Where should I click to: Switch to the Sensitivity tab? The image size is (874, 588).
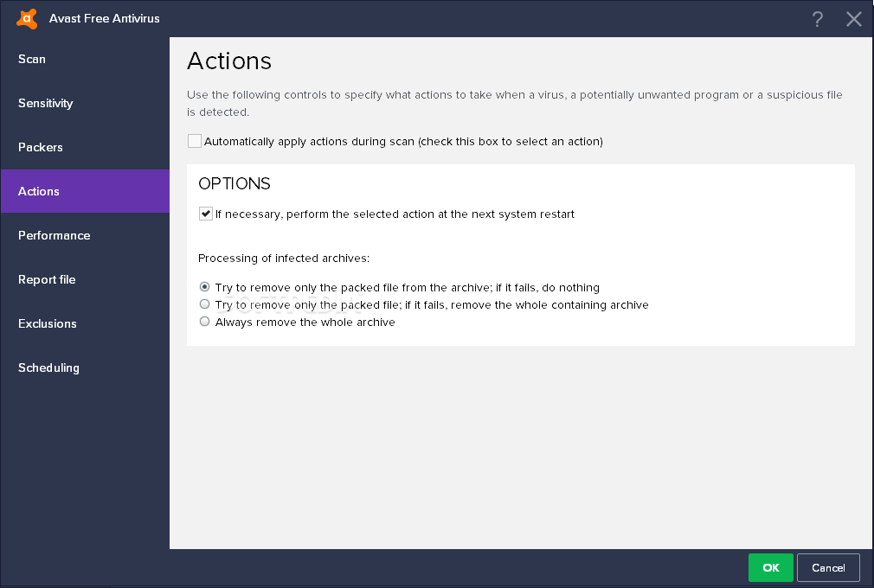coord(45,103)
